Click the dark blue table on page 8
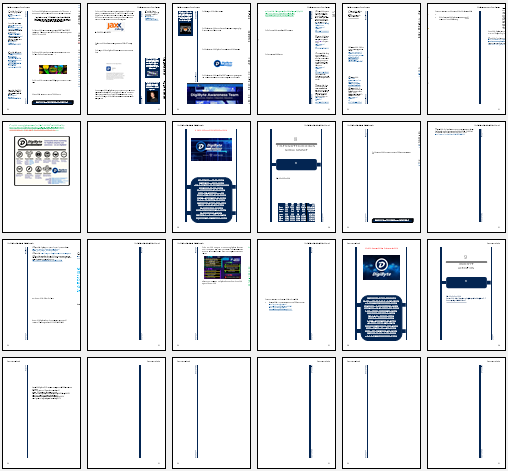This screenshot has width=508, height=471. 296,212
